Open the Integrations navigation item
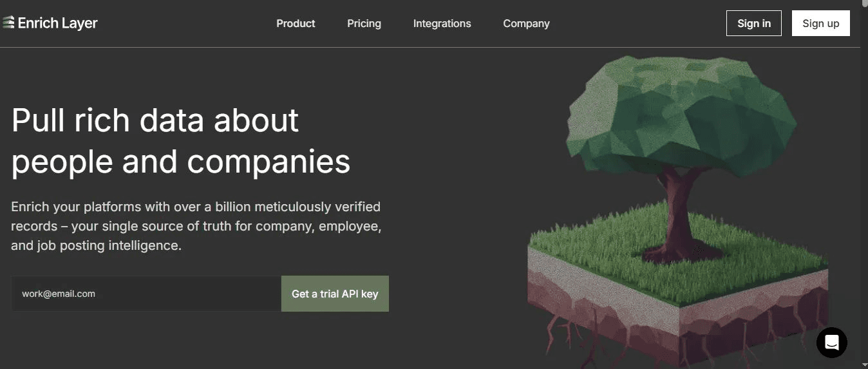Screen dimensions: 868x369 442,23
